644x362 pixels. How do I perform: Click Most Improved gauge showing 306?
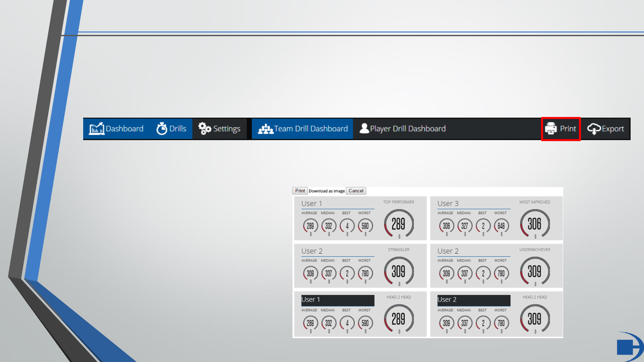[535, 224]
